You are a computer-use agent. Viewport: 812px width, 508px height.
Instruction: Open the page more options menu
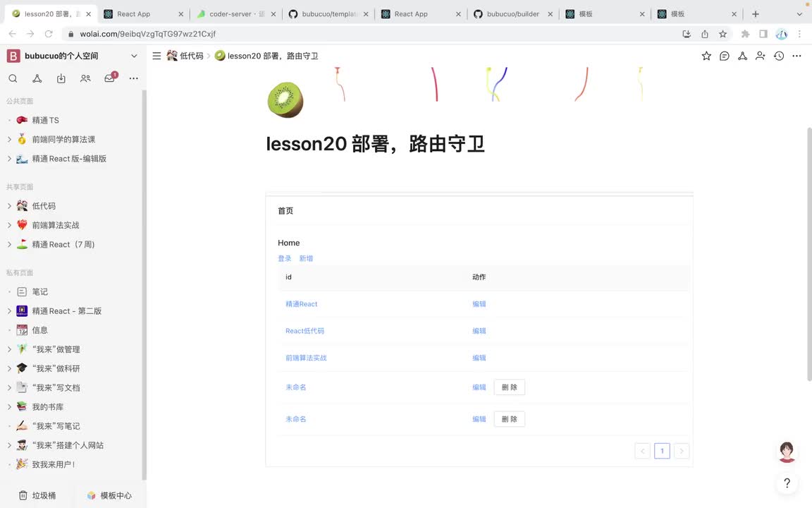click(796, 56)
